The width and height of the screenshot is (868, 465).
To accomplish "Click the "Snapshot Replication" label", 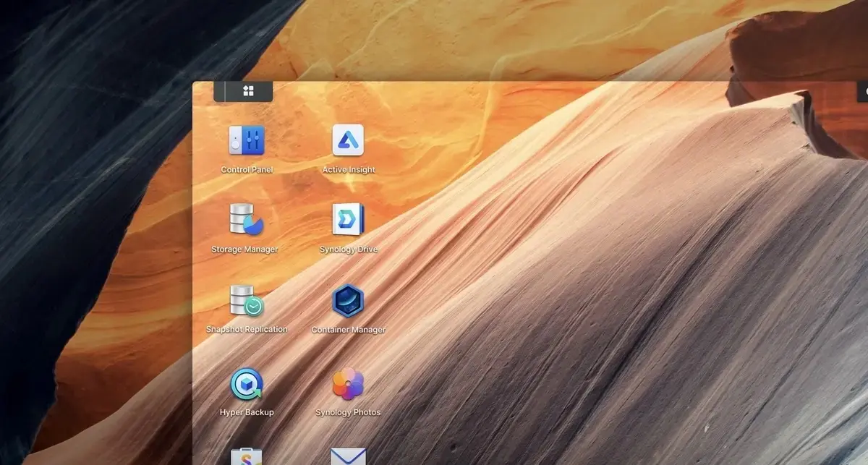I will (x=247, y=330).
